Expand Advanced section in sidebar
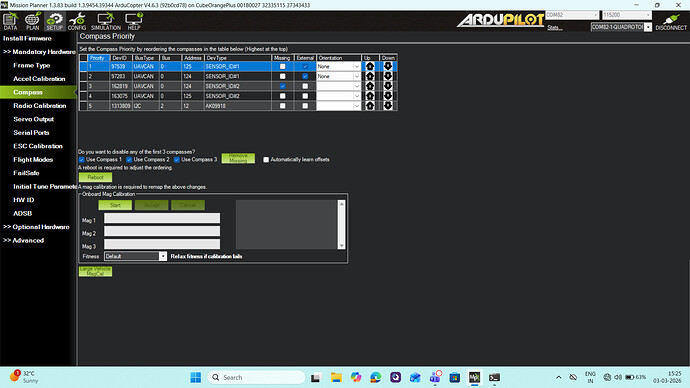This screenshot has width=690, height=388. pos(24,240)
